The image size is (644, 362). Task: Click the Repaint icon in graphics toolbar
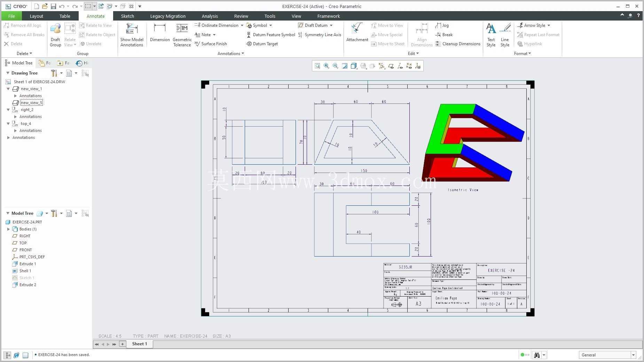click(x=345, y=66)
